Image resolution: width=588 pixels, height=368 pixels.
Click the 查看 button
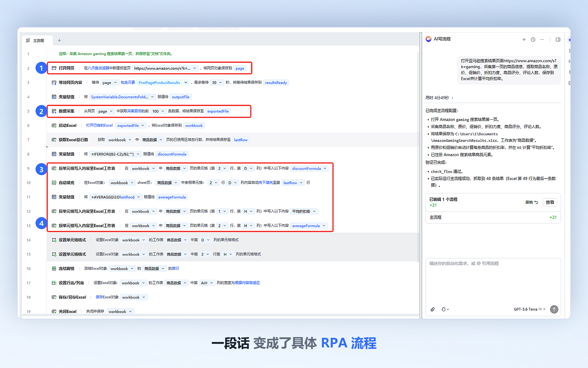click(x=550, y=202)
